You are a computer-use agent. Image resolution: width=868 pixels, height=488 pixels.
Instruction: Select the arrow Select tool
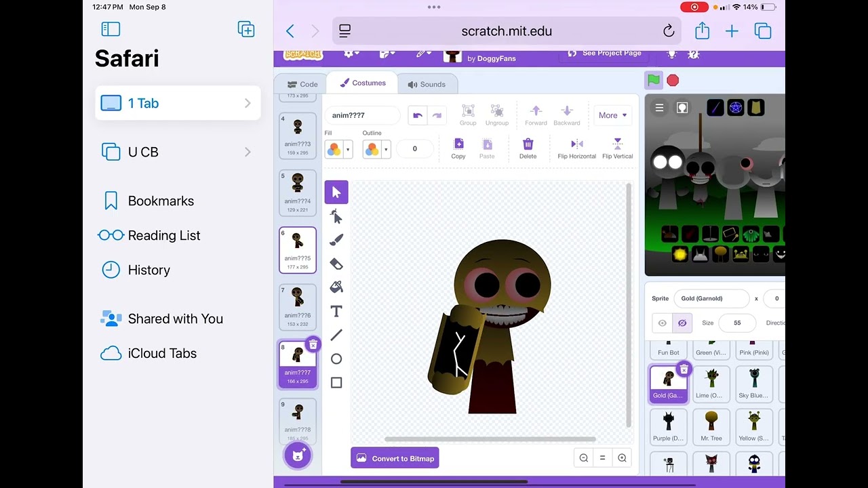coord(336,192)
